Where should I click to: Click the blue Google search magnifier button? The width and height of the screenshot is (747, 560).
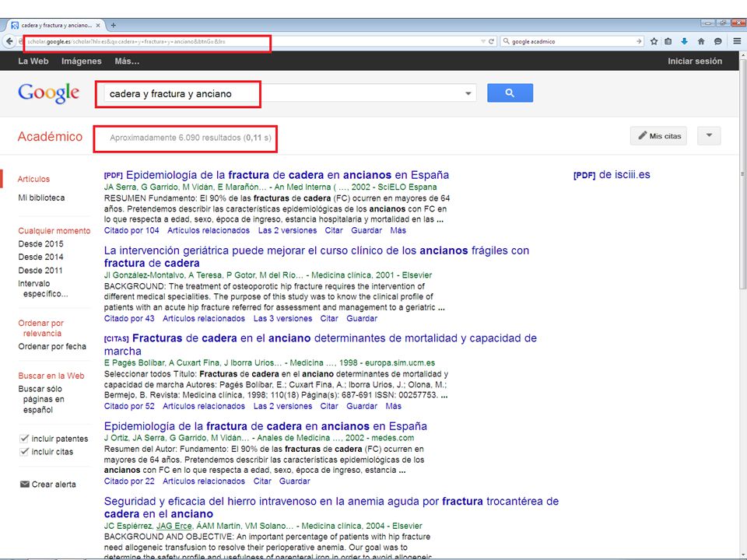tap(510, 93)
